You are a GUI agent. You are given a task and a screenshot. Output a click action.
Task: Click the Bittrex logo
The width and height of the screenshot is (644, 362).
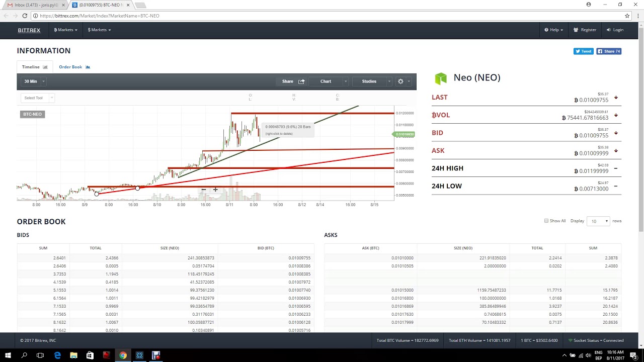pyautogui.click(x=29, y=30)
